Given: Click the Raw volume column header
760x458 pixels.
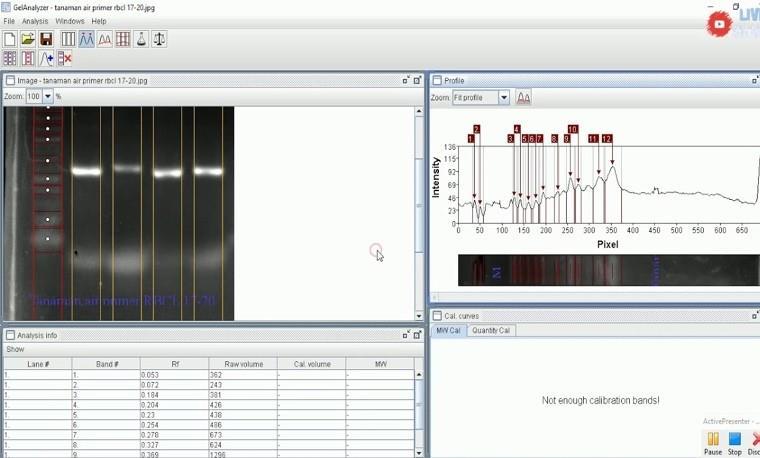Looking at the screenshot, I should [x=243, y=364].
